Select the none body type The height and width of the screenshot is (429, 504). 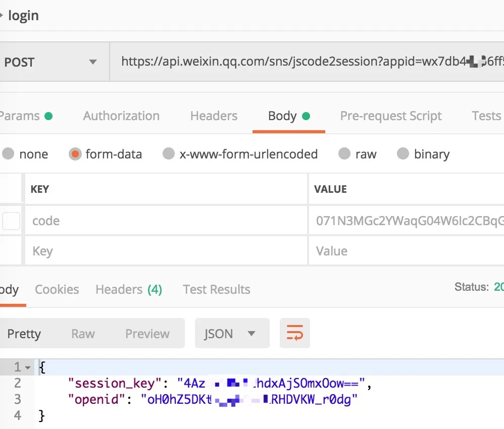click(8, 154)
